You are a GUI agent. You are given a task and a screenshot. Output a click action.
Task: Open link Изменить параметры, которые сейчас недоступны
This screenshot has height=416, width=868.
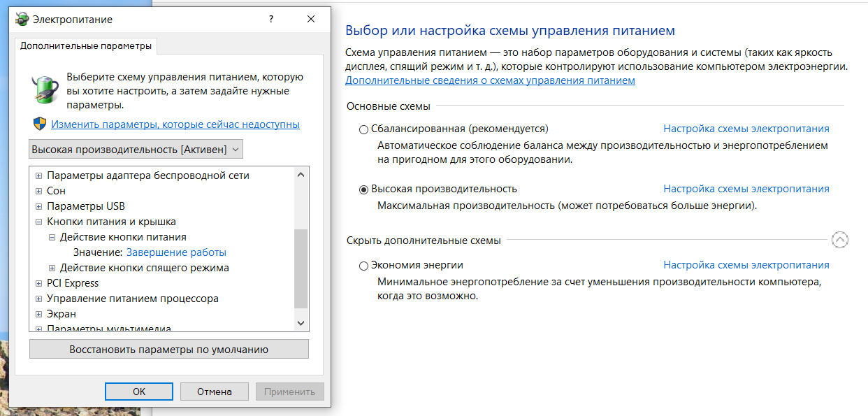coord(175,124)
